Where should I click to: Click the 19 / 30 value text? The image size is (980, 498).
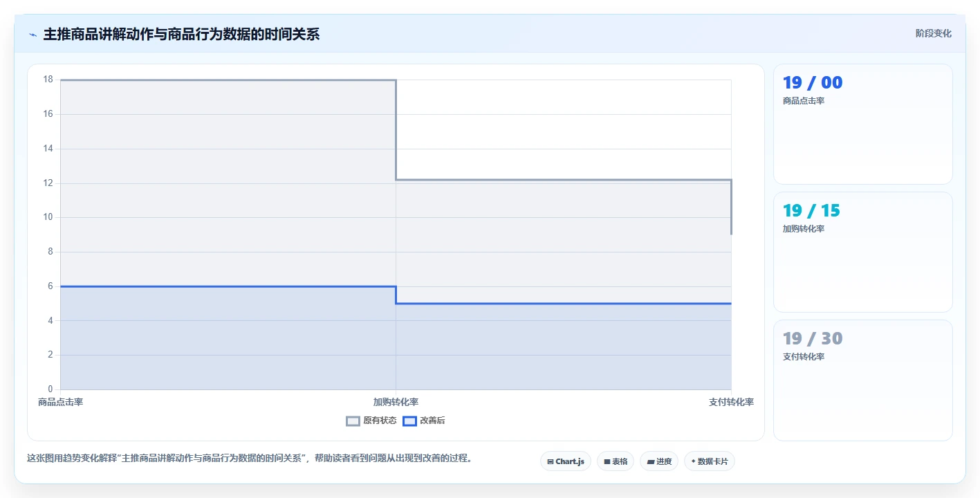coord(813,339)
